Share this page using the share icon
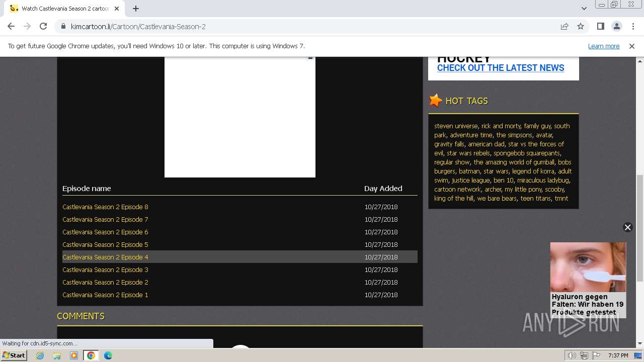The height and width of the screenshot is (362, 644). [x=565, y=27]
